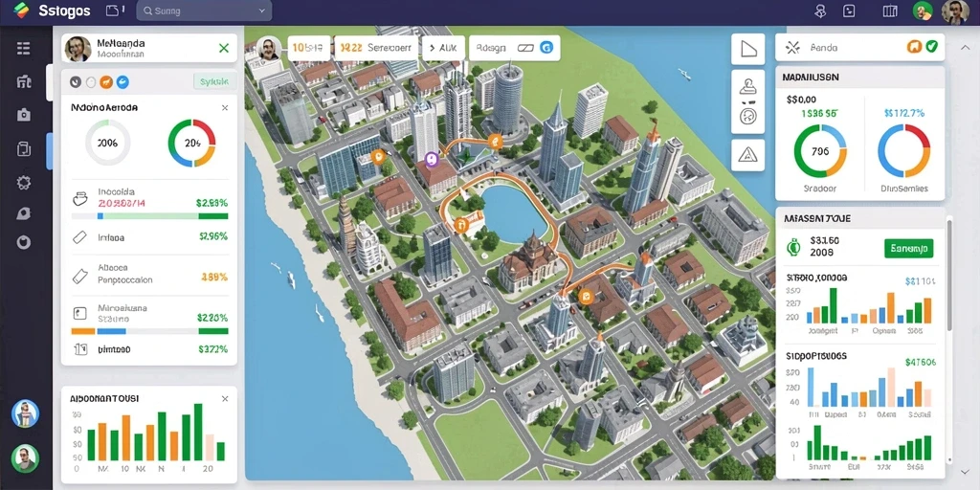Click the Sykale button
The height and width of the screenshot is (490, 980).
pyautogui.click(x=215, y=81)
